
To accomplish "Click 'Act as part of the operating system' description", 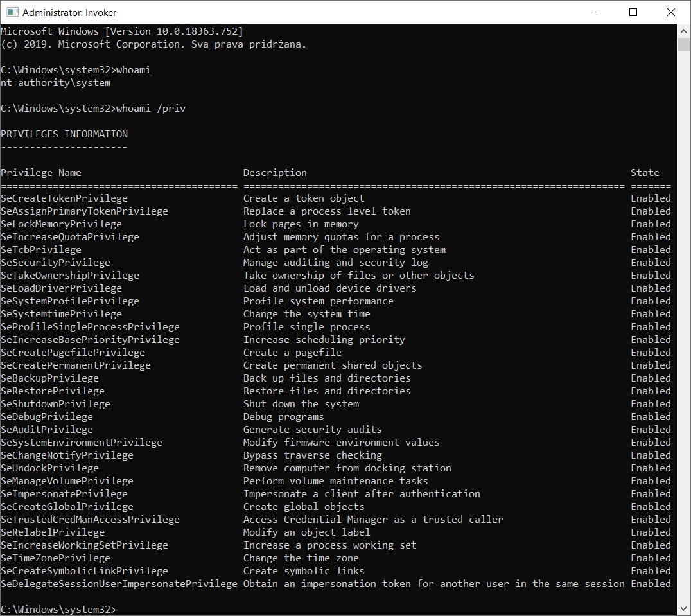I will [345, 249].
